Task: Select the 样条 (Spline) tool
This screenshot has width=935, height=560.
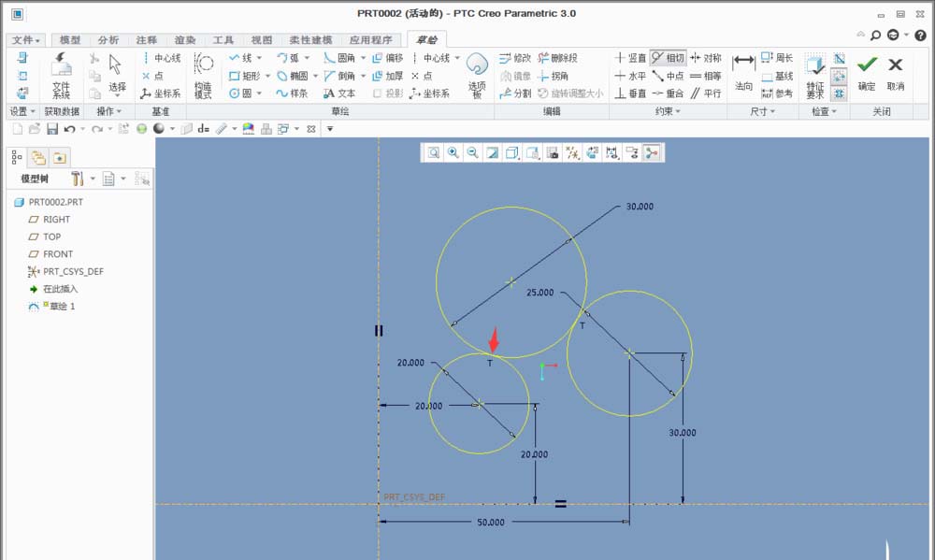Action: pos(292,93)
